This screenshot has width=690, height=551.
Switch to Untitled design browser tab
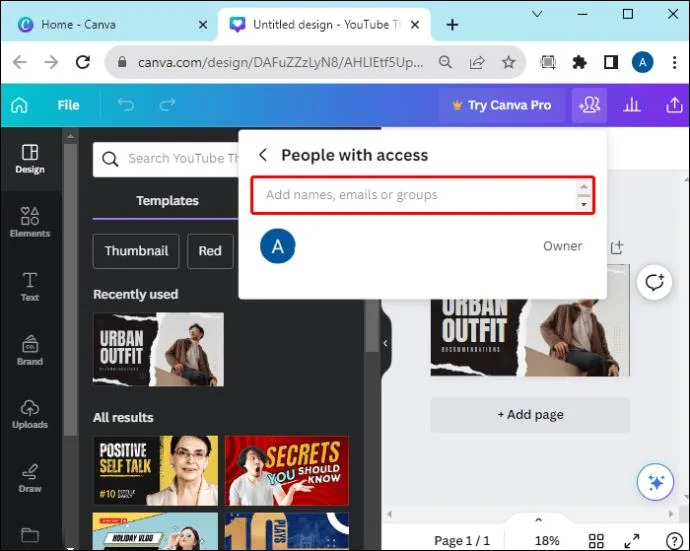tap(327, 25)
